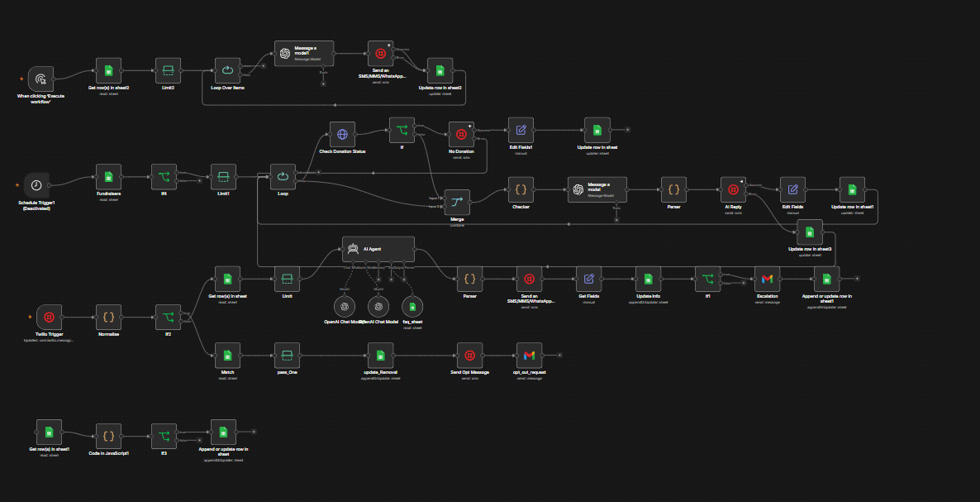Viewport: 980px width, 502px height.
Task: Open the Match Google Sheets node
Action: tap(227, 355)
